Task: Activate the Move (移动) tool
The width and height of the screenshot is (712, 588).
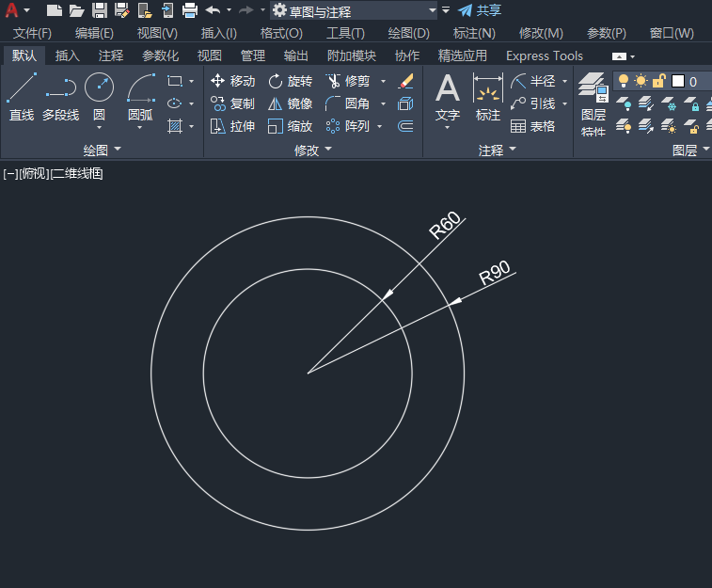Action: [232, 81]
